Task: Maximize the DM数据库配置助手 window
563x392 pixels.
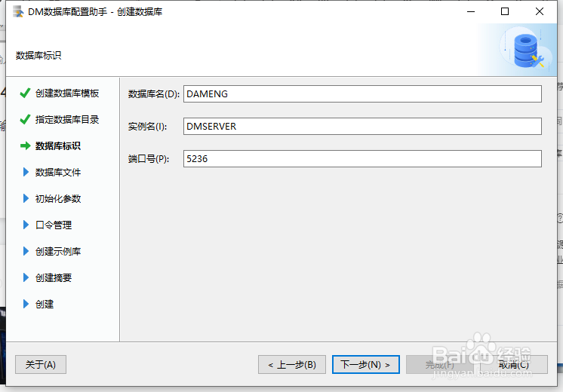Action: click(505, 12)
